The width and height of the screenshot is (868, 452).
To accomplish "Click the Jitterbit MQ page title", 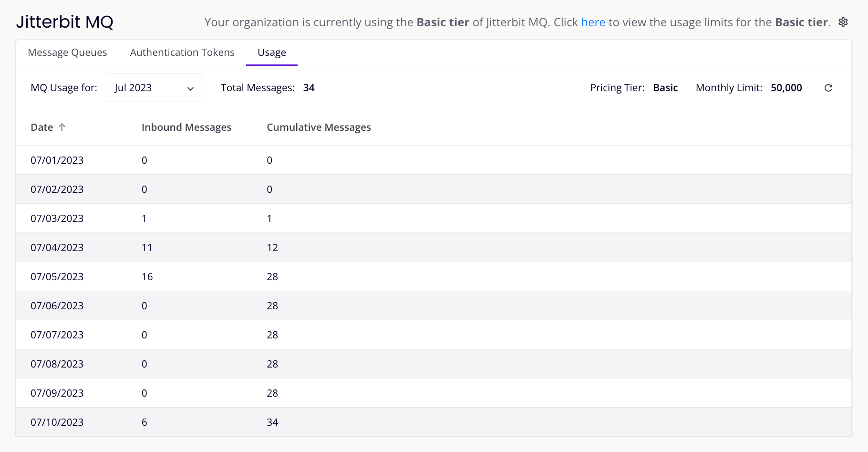I will click(x=65, y=22).
